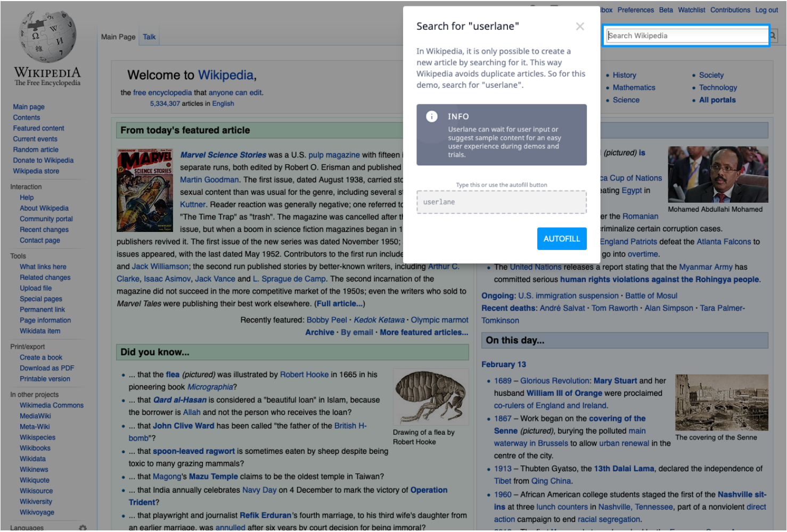
Task: Open More featured articles link
Action: click(424, 332)
